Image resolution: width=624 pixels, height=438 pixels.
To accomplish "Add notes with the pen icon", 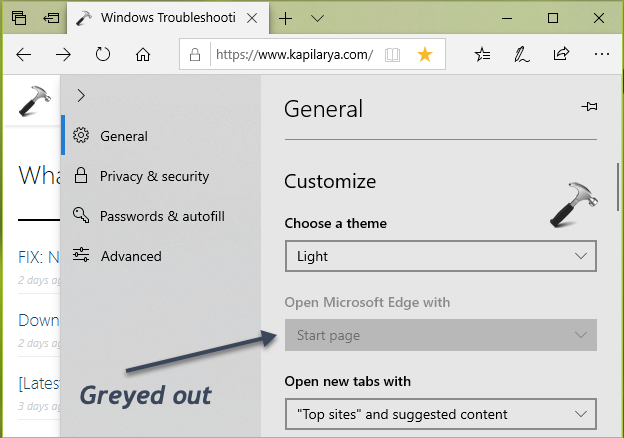I will click(521, 55).
